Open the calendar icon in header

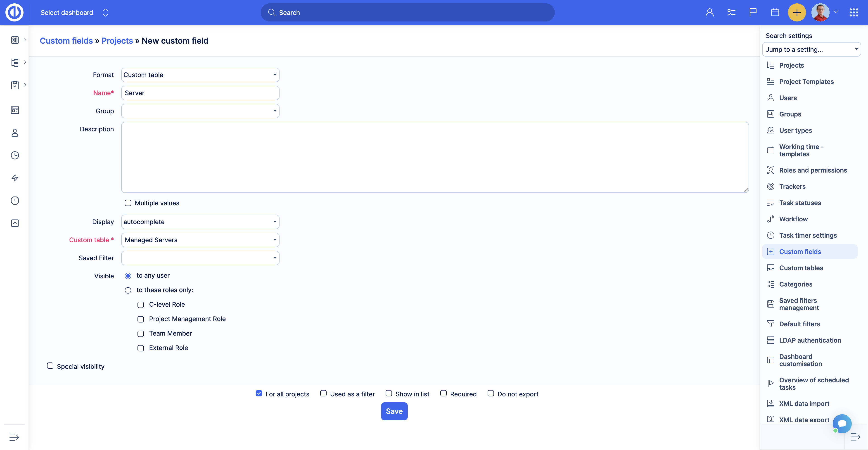pos(775,13)
